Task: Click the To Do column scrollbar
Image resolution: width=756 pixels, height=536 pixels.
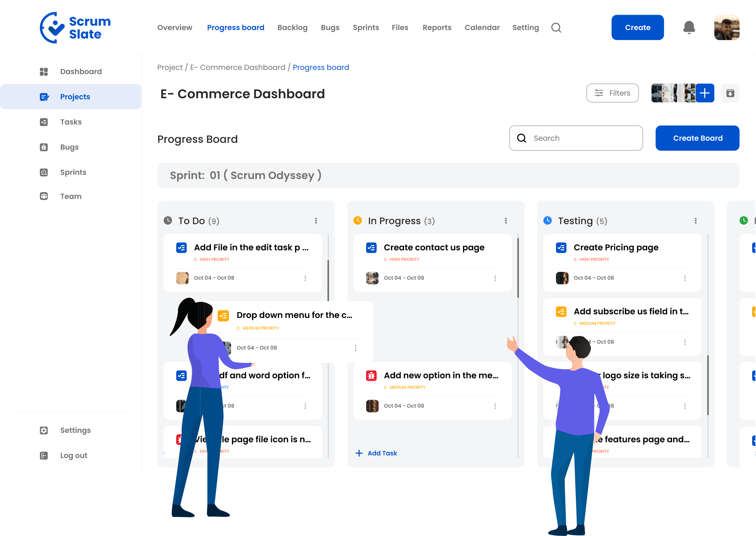Action: 328,281
